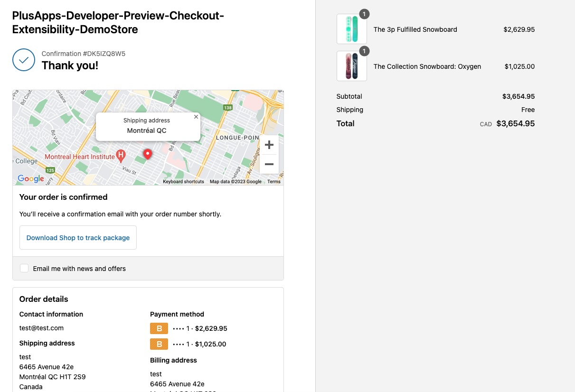
Task: Click The 3p Fulfilled Snowboard product name
Action: (x=415, y=29)
